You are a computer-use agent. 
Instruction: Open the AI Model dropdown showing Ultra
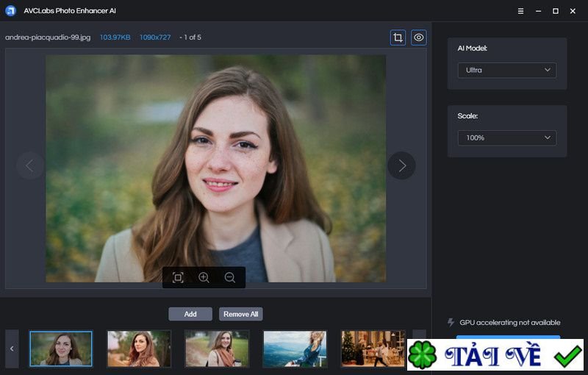tap(506, 71)
